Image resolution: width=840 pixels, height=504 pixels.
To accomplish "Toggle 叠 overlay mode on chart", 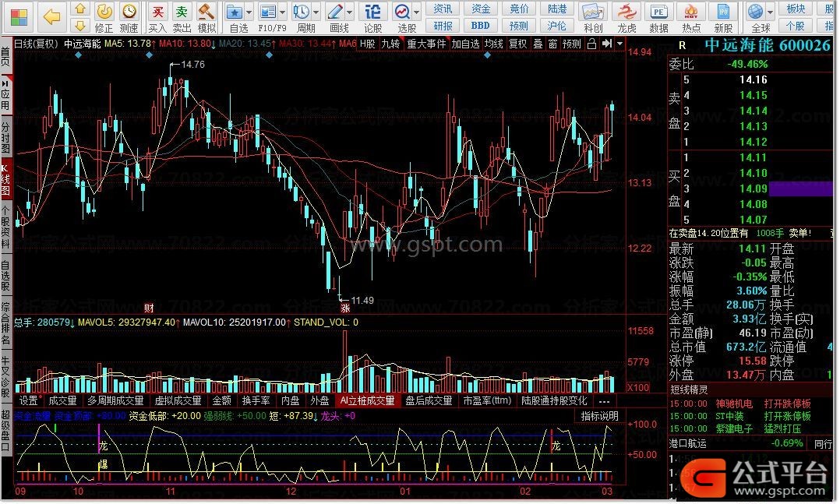I will (x=538, y=44).
